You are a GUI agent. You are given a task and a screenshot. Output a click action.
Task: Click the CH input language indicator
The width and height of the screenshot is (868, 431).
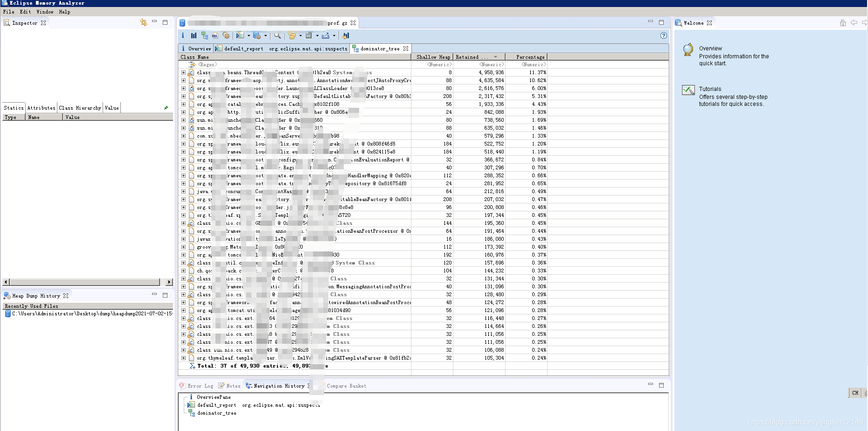tap(855, 393)
